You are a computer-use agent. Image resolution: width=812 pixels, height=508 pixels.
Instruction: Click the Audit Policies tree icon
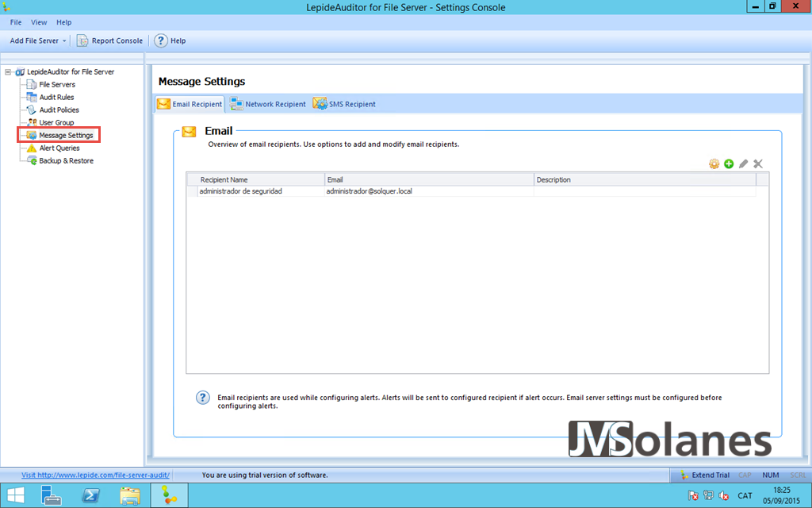[32, 110]
